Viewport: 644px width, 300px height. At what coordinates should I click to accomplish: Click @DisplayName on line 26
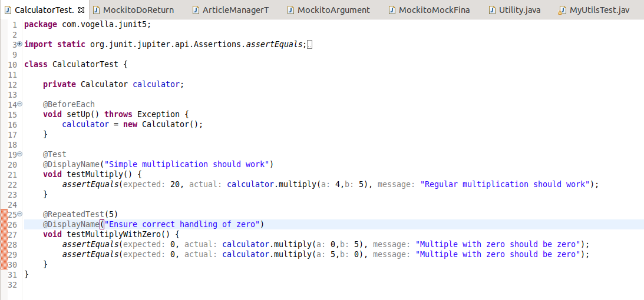tap(71, 224)
